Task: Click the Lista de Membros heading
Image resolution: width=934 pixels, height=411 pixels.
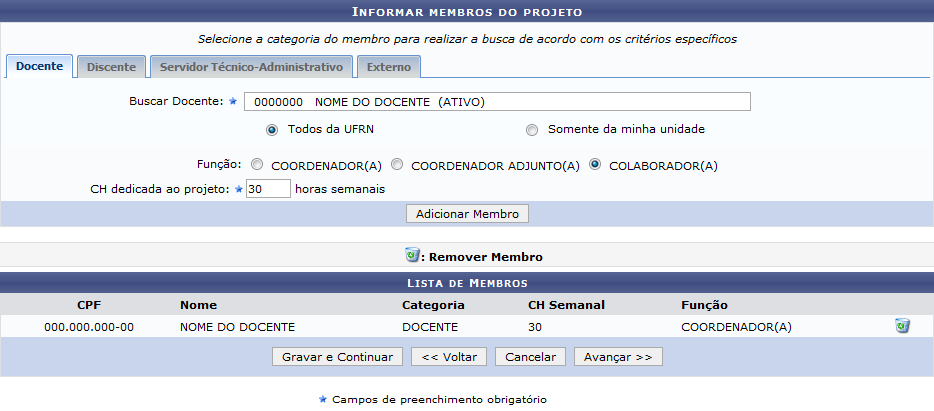Action: point(467,282)
